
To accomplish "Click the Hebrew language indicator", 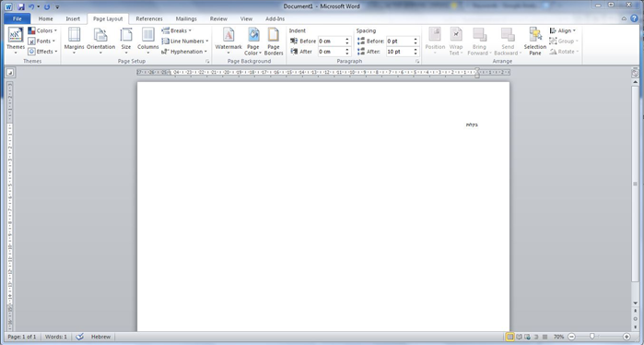I will click(x=100, y=337).
